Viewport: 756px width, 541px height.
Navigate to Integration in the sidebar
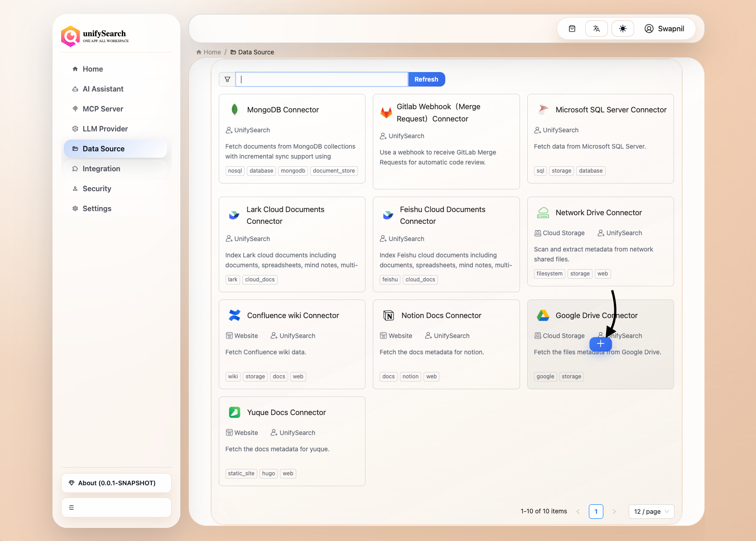pyautogui.click(x=101, y=169)
